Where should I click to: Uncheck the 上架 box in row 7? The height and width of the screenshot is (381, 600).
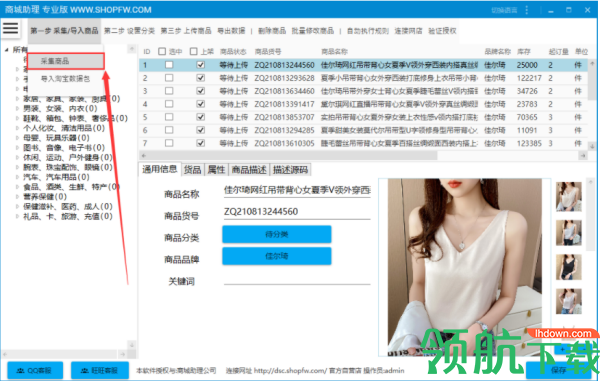201,143
